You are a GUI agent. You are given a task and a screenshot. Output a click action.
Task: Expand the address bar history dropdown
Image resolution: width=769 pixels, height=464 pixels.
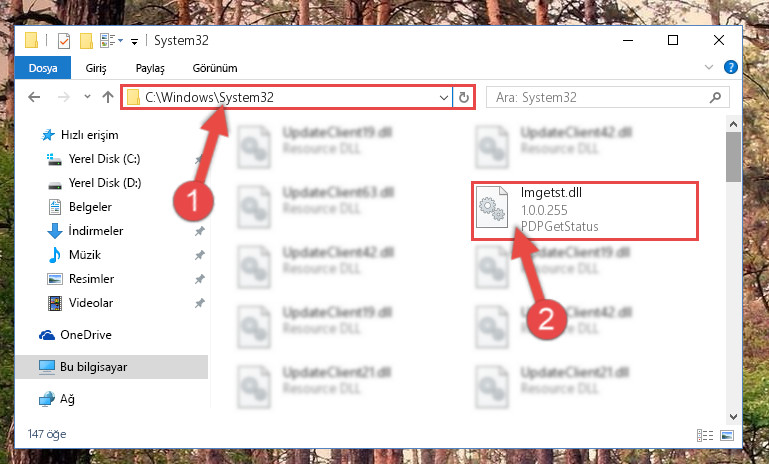[444, 98]
